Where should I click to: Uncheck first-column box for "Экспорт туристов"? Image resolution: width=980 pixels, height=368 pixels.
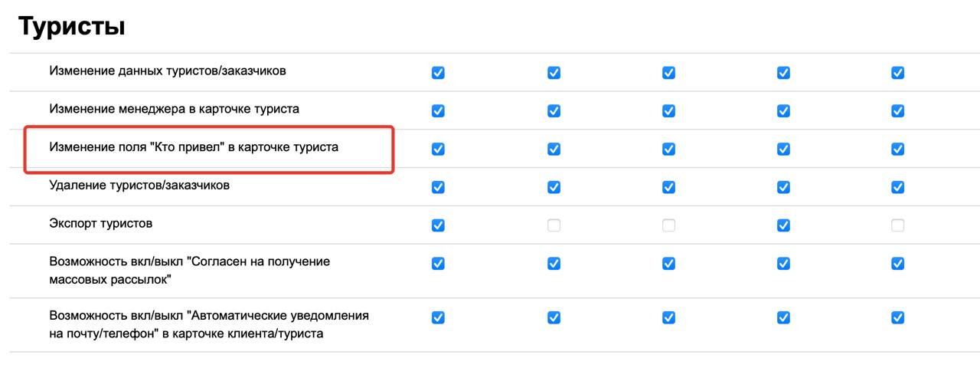[x=438, y=225]
